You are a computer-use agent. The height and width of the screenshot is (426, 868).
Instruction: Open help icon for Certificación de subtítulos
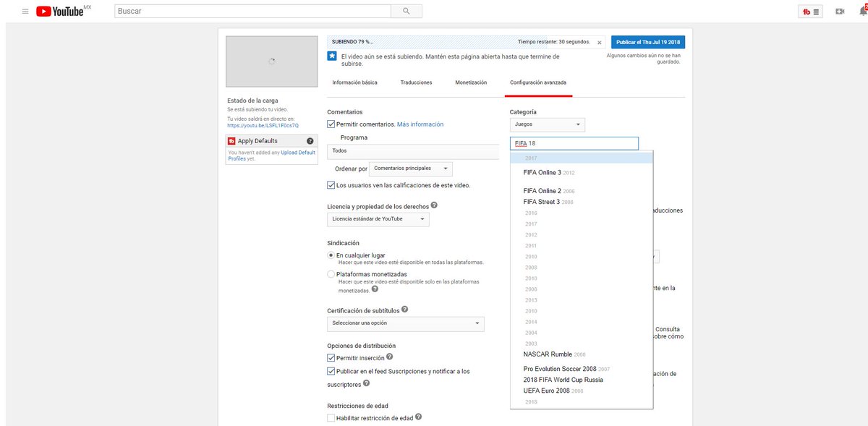click(x=404, y=309)
